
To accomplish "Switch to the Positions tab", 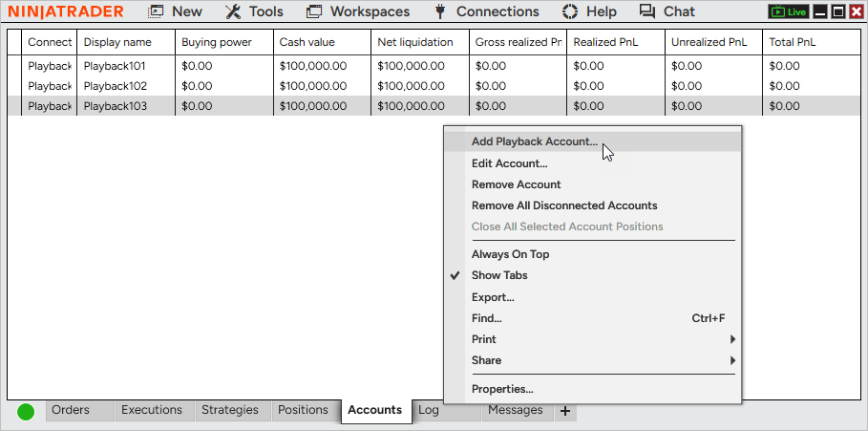I will 307,411.
